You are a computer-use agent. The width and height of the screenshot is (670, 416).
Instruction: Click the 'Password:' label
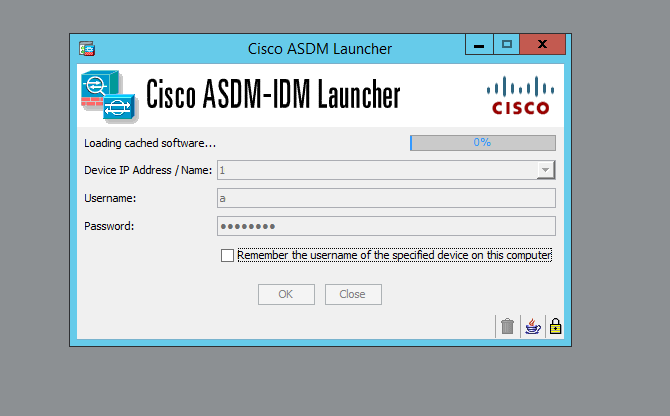(x=109, y=226)
